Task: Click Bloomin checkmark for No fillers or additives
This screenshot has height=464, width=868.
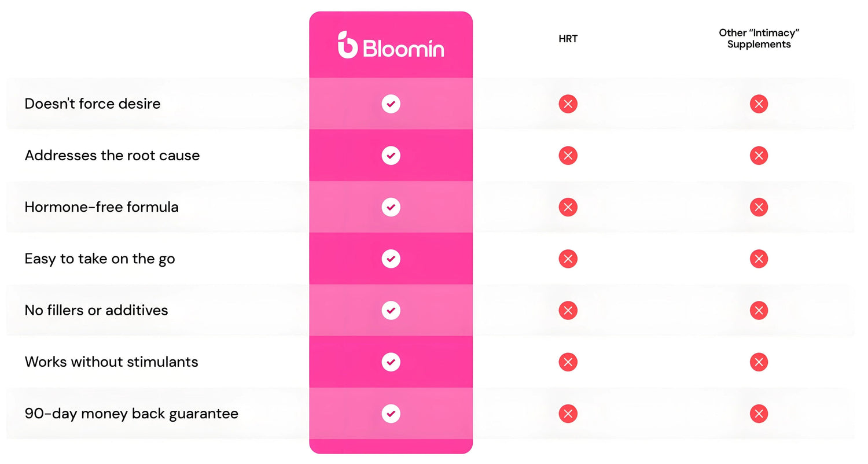Action: (x=391, y=311)
